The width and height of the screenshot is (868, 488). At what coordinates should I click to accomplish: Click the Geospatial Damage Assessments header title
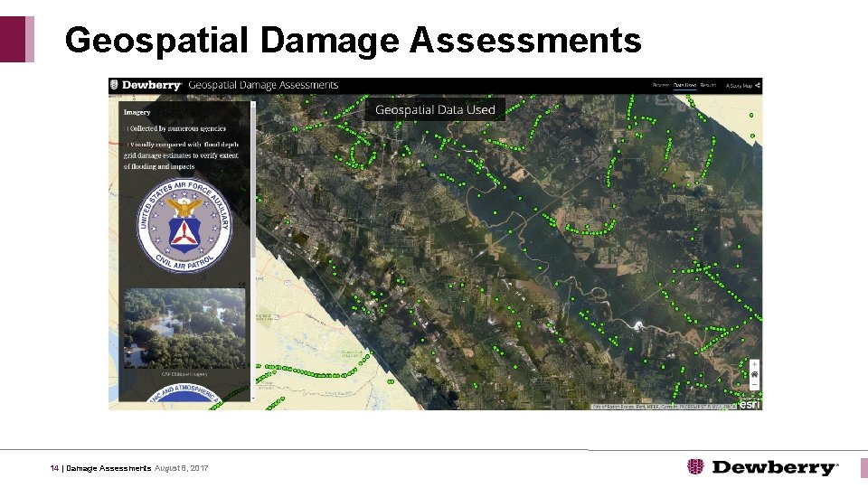coord(263,85)
